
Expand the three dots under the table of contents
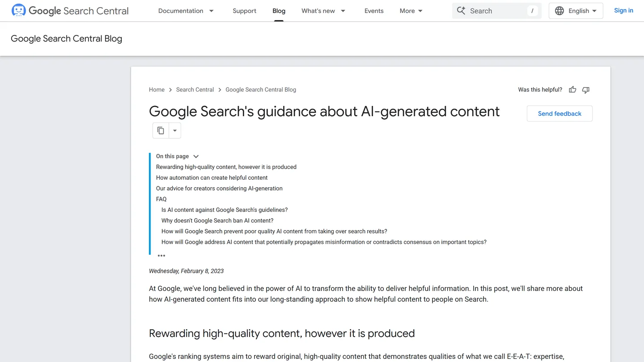(161, 256)
